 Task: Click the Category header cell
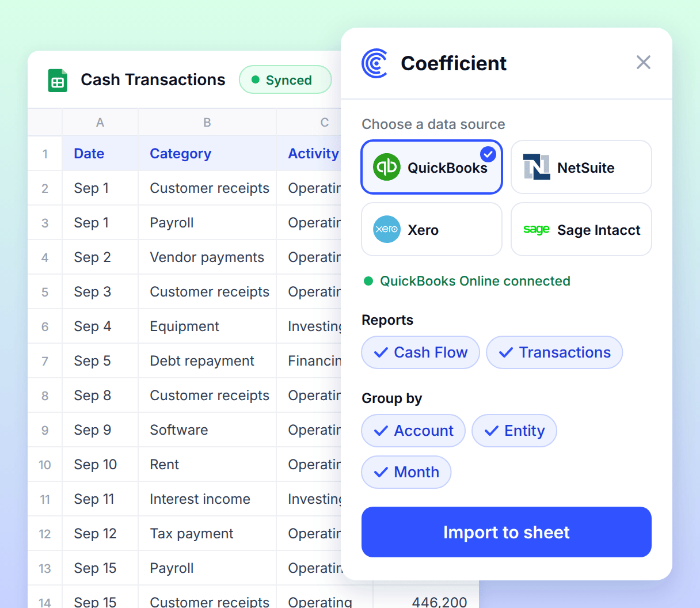207,153
